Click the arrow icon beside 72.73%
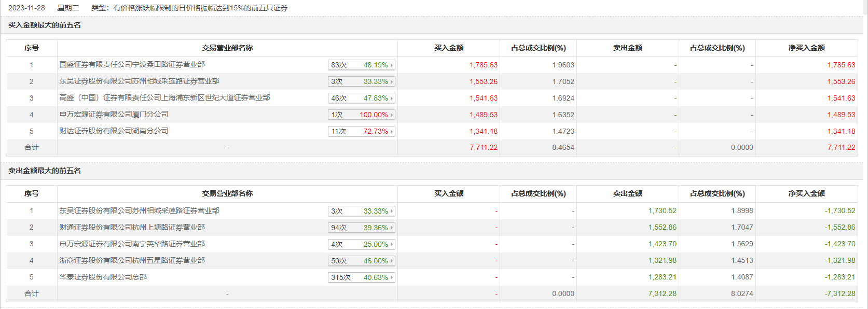The width and height of the screenshot is (868, 309). 391,132
